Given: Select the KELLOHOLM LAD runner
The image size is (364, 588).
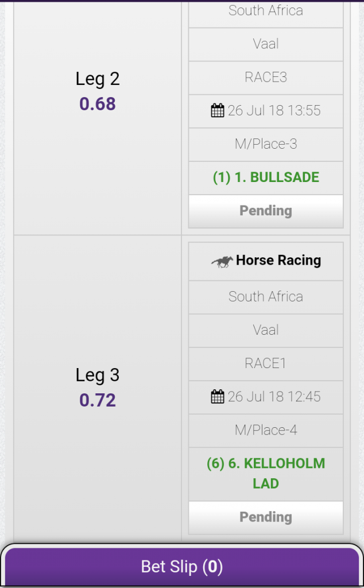Looking at the screenshot, I should coord(266,473).
